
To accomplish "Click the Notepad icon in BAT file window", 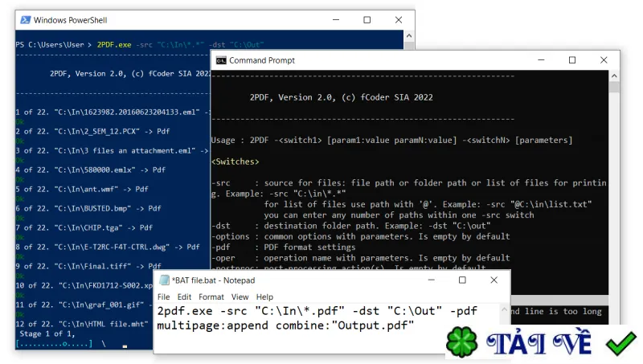I will tap(164, 280).
